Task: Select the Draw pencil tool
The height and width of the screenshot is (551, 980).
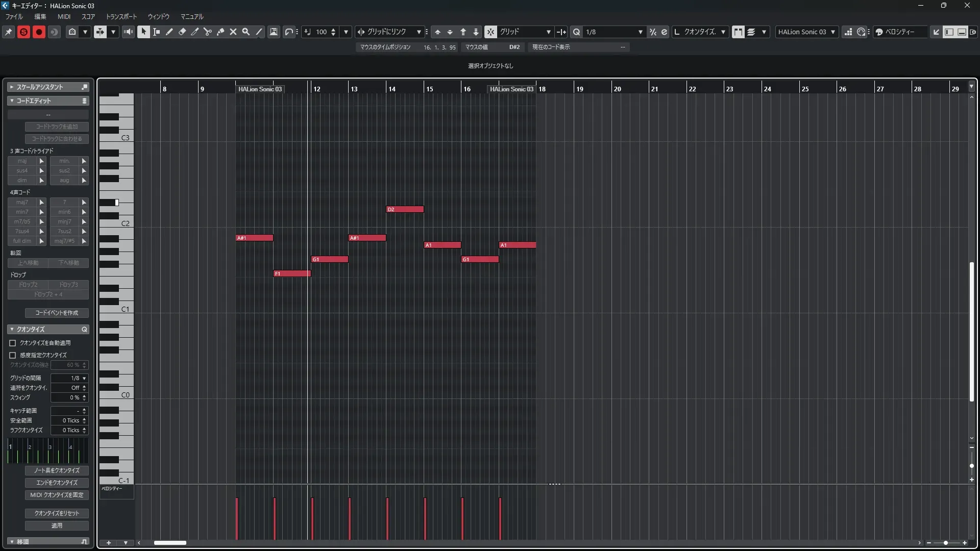Action: tap(169, 32)
